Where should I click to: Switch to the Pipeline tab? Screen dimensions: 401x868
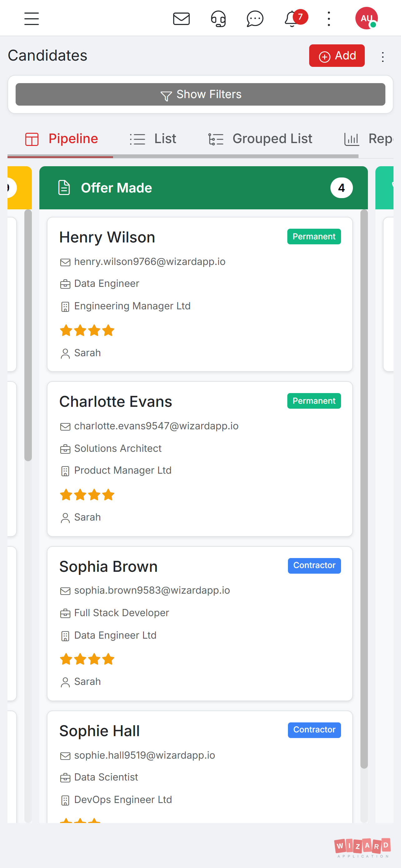61,139
